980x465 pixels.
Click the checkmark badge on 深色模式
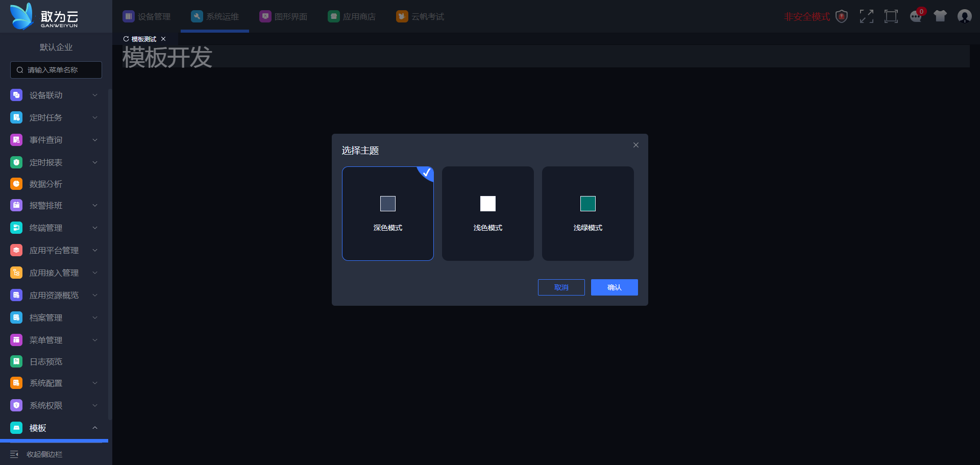(x=427, y=173)
